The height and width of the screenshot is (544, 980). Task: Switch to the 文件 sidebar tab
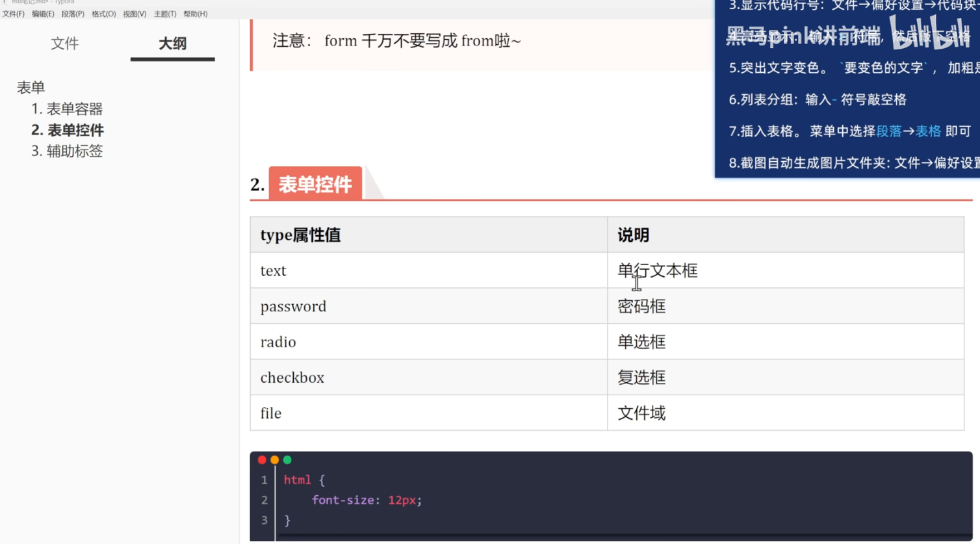click(x=65, y=44)
